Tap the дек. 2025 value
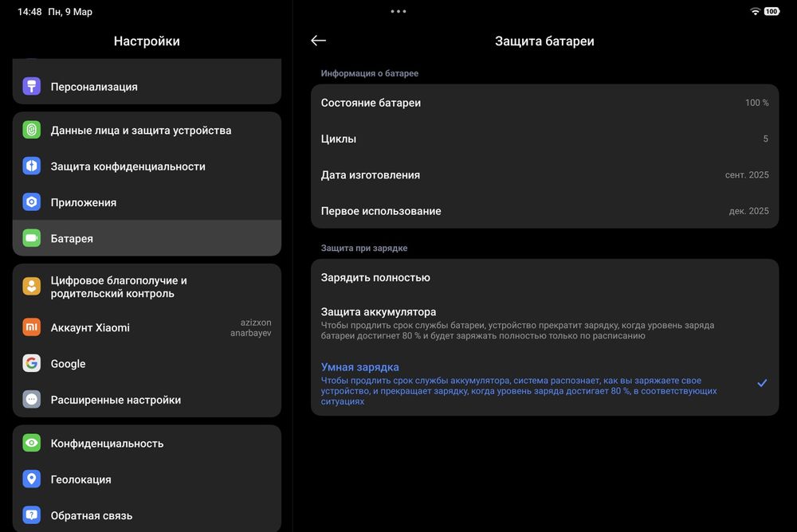Screen dimensions: 797x532 tap(748, 211)
